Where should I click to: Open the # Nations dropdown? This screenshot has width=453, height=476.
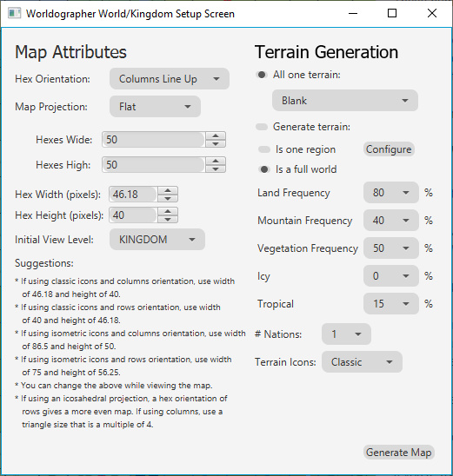pos(346,334)
